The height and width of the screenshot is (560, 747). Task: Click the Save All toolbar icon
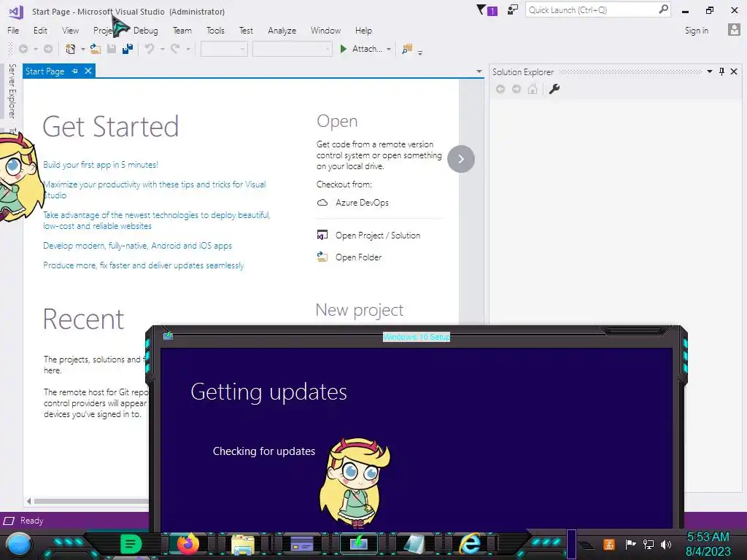tap(127, 49)
